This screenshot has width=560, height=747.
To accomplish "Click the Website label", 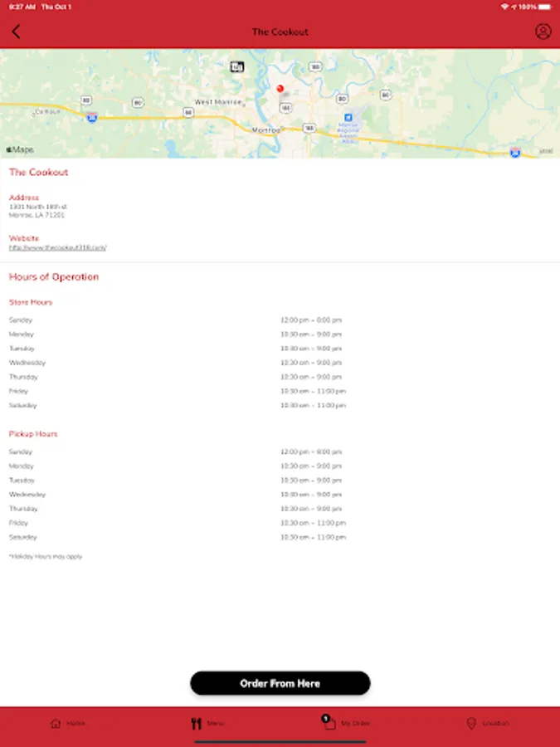I will 24,238.
